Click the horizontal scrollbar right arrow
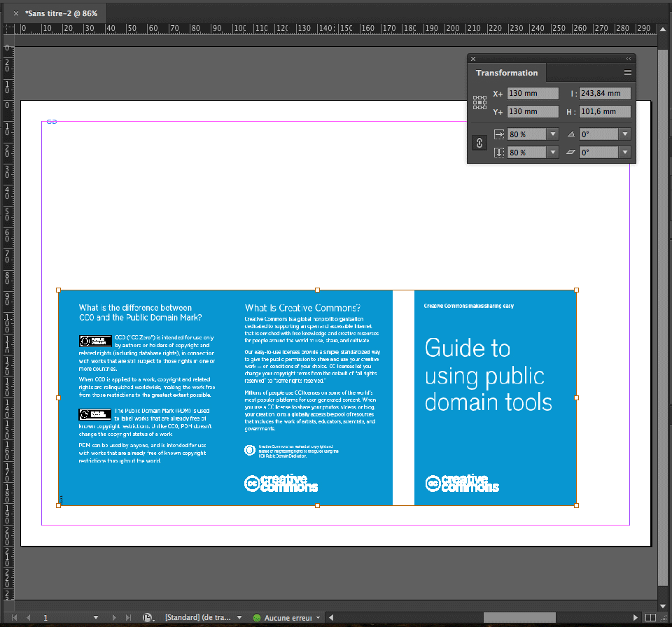The height and width of the screenshot is (627, 672). tap(636, 618)
